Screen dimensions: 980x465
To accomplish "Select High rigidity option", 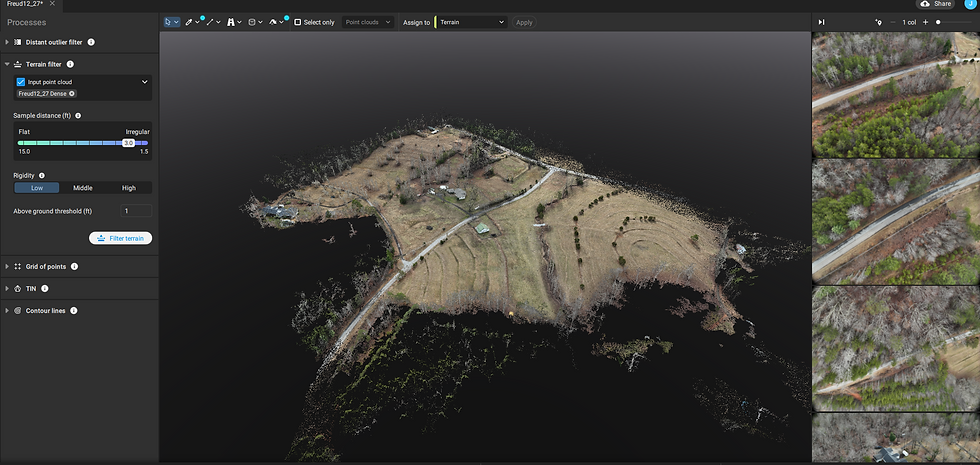I will [129, 188].
